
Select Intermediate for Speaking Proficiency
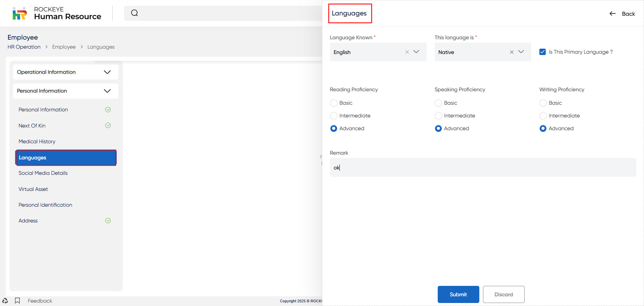(x=438, y=116)
